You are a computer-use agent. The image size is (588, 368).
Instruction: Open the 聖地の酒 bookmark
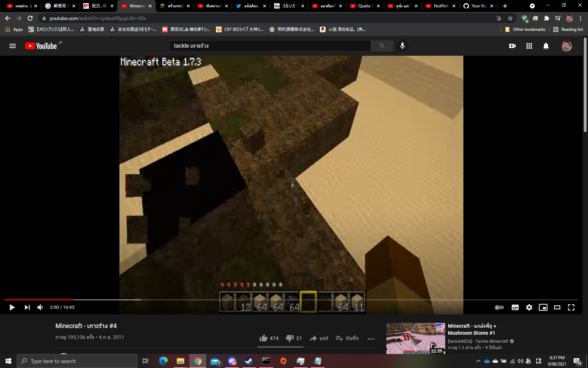[x=92, y=29]
